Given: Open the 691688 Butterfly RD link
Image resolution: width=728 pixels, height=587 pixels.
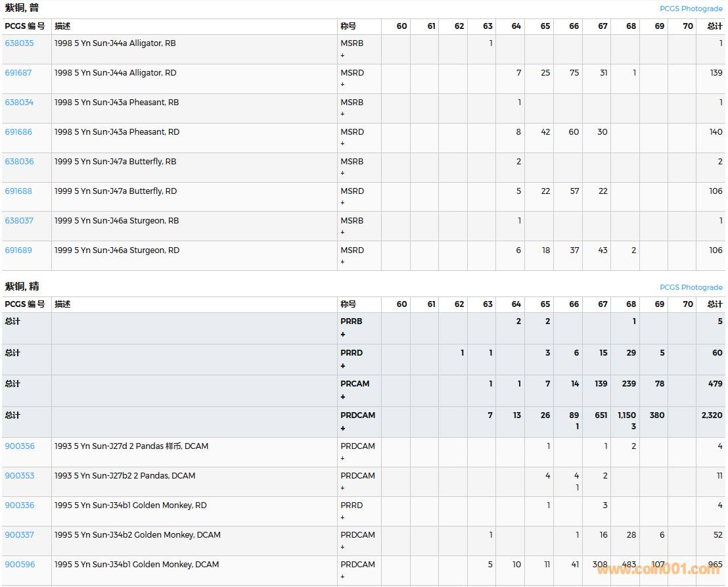Looking at the screenshot, I should (x=18, y=191).
